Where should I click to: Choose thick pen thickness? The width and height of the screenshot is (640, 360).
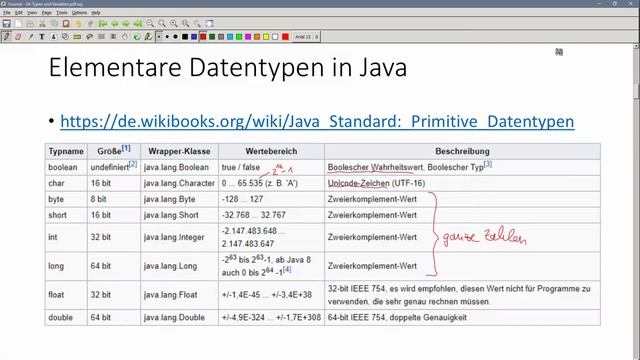[x=175, y=37]
